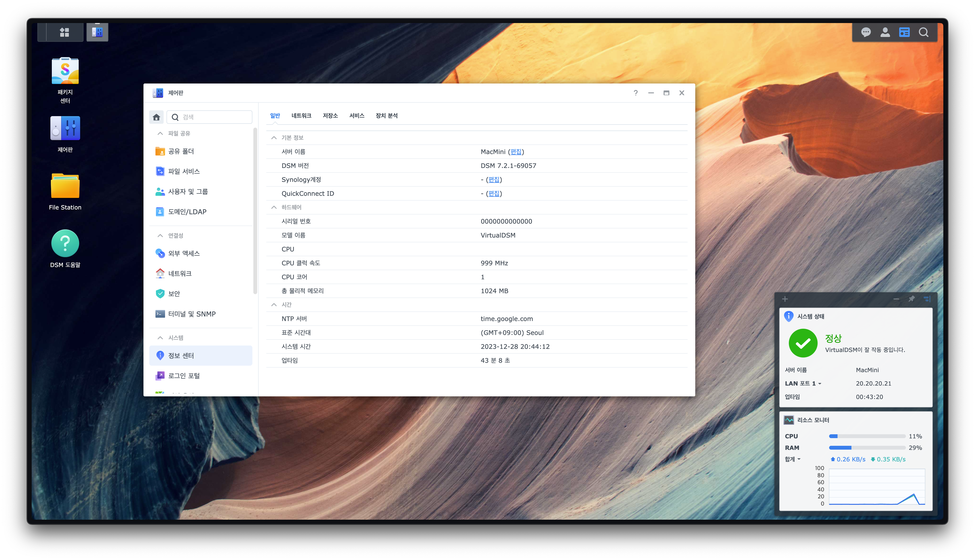Click 편집 link for QuickConnect ID

click(x=494, y=193)
